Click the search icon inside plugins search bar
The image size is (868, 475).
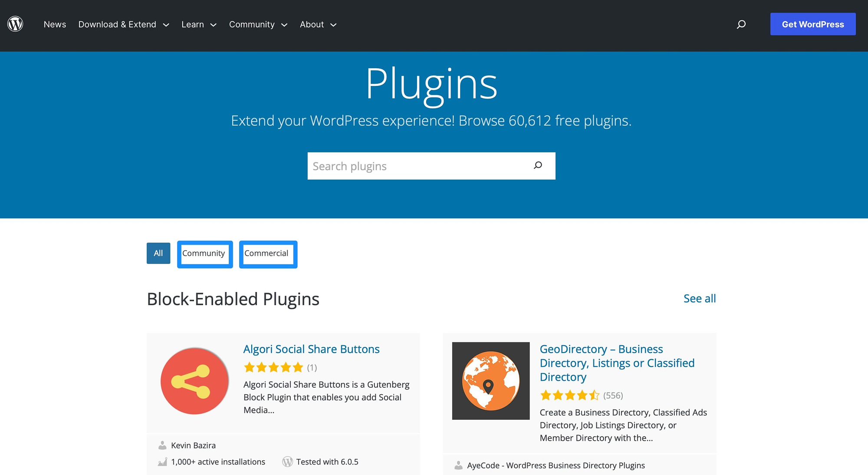click(x=538, y=165)
